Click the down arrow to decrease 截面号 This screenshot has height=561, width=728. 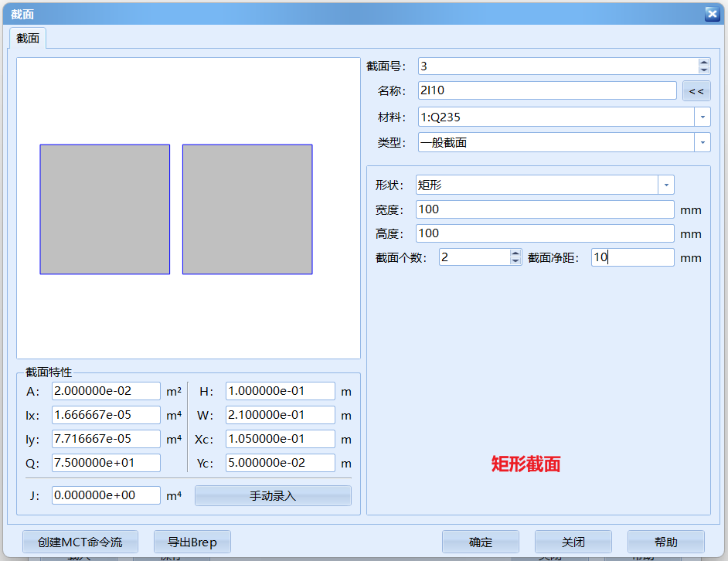[703, 70]
